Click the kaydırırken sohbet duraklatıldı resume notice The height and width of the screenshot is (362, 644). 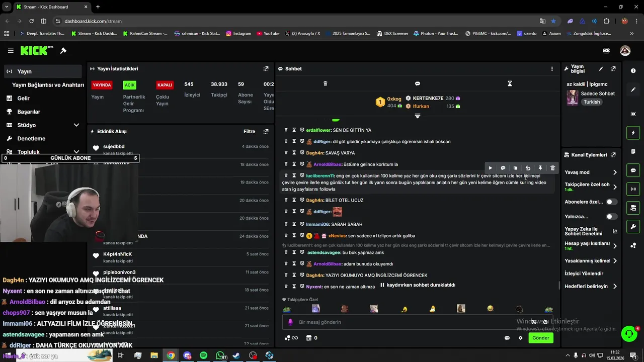418,285
